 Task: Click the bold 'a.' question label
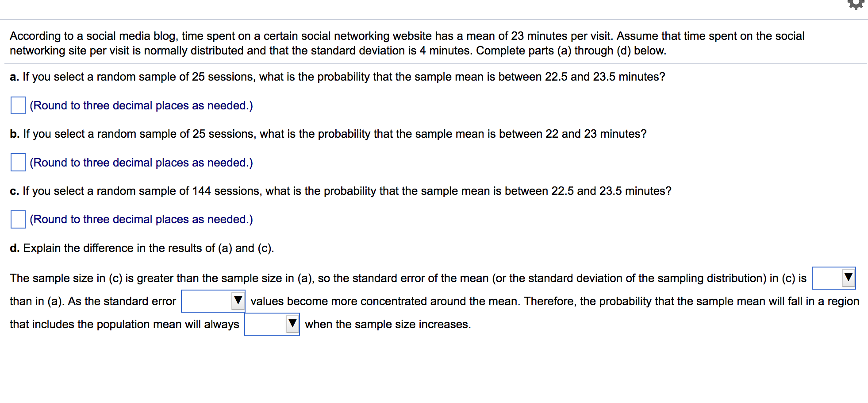point(14,77)
